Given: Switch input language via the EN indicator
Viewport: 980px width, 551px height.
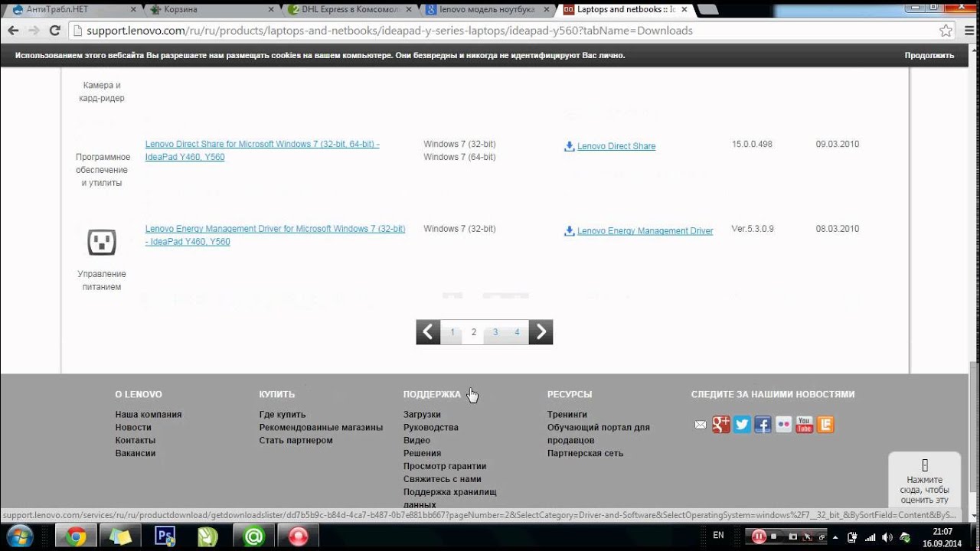Looking at the screenshot, I should click(718, 536).
